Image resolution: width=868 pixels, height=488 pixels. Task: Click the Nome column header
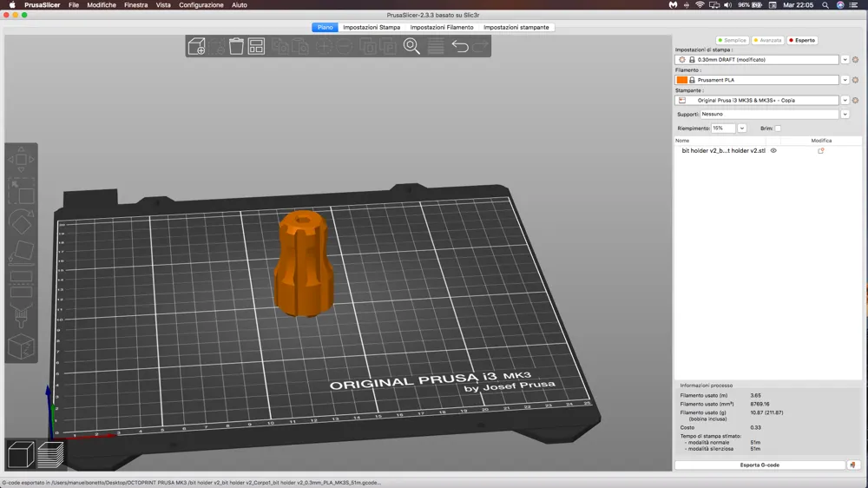pos(682,141)
